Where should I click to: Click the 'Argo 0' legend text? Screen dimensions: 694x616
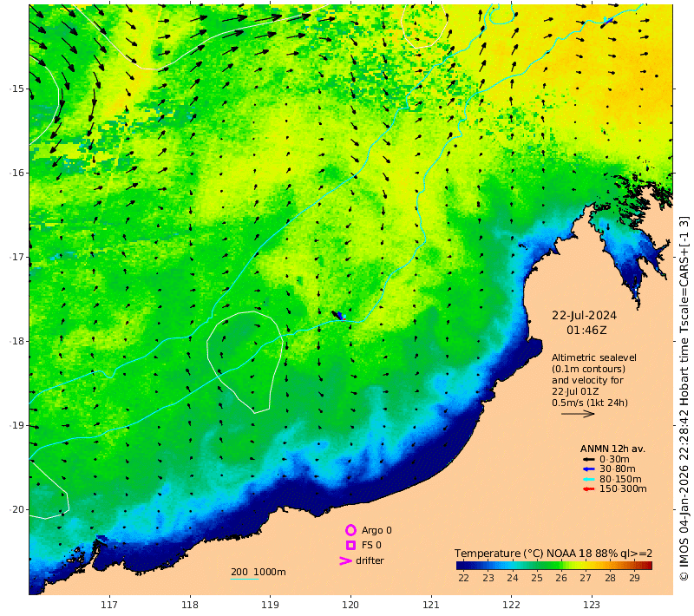coord(376,531)
